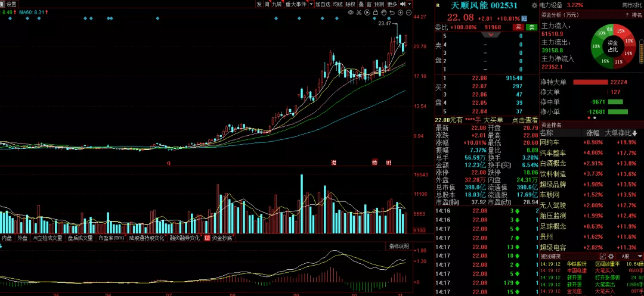Switch to L2 资金抄底 tab
Image resolution: width=644 pixels, height=296 pixels.
point(219,238)
